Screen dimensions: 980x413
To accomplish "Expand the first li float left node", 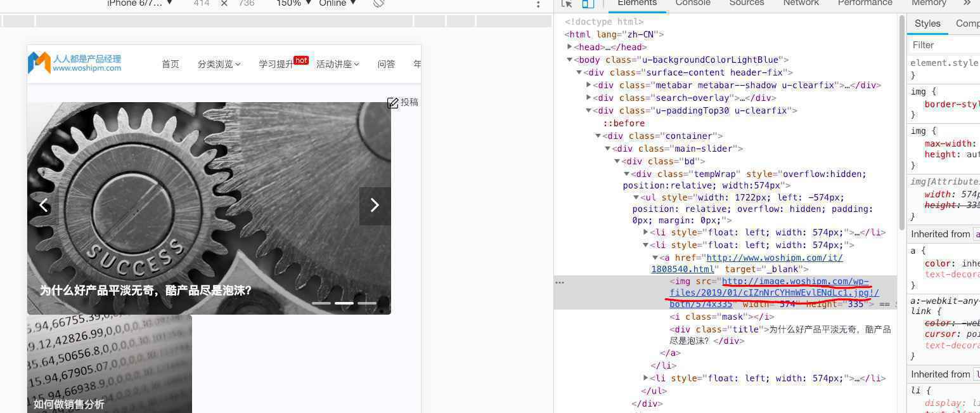I will click(646, 232).
